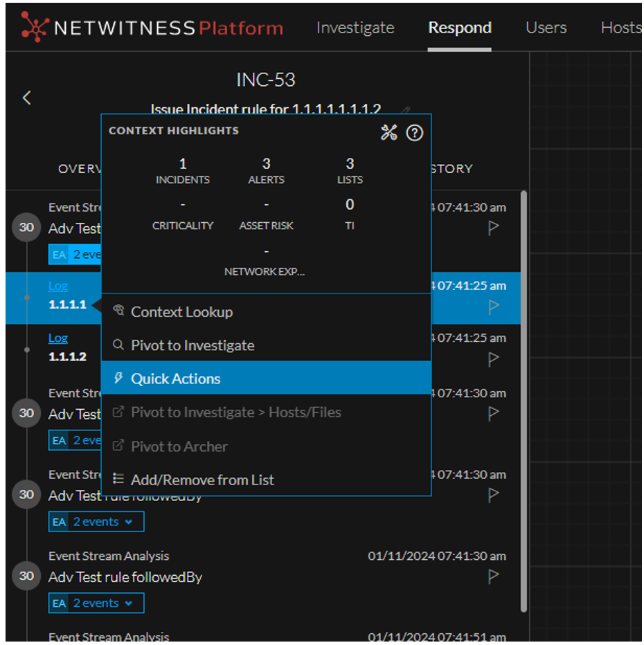Click flag icon on 1.1.1.2 log row

[x=493, y=359]
